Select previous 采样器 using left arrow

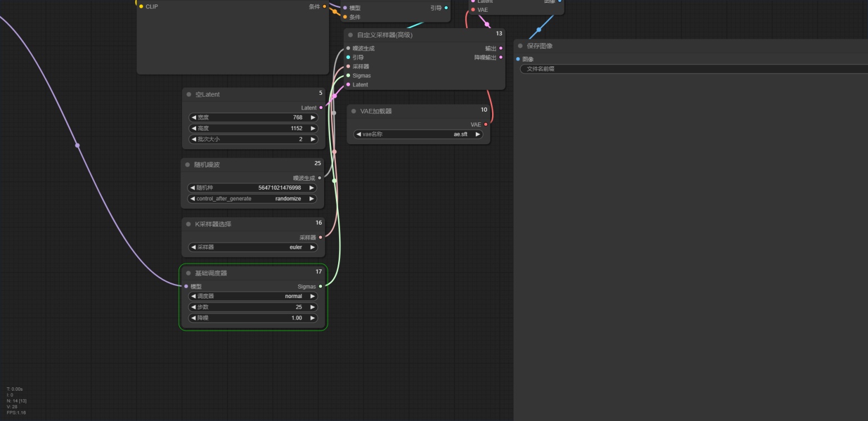point(193,247)
